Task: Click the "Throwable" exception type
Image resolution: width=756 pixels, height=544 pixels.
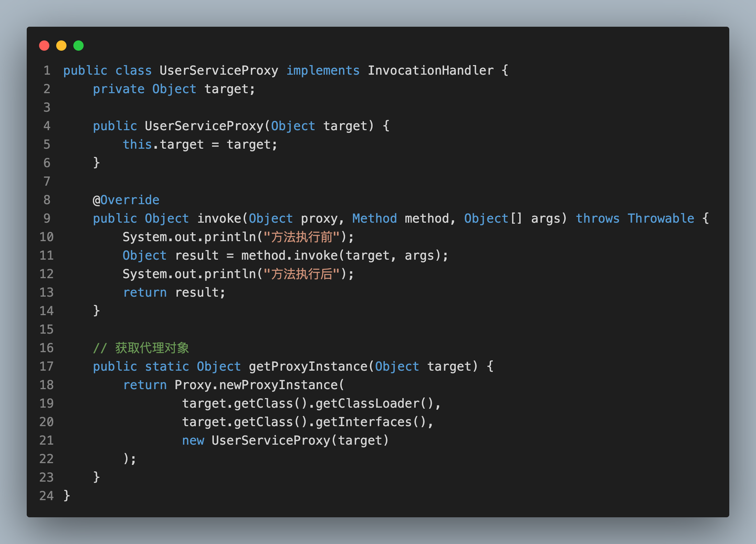Action: point(660,218)
